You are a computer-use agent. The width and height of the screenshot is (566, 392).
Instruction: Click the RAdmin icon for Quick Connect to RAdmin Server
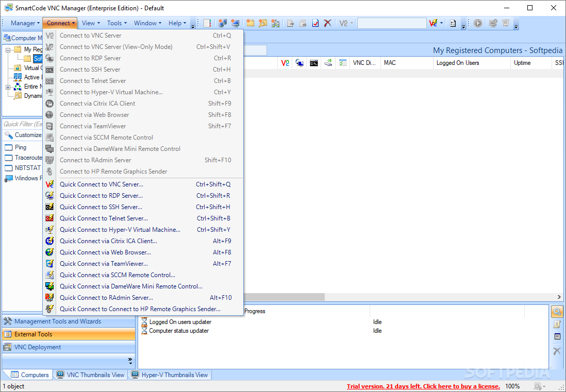click(x=50, y=298)
